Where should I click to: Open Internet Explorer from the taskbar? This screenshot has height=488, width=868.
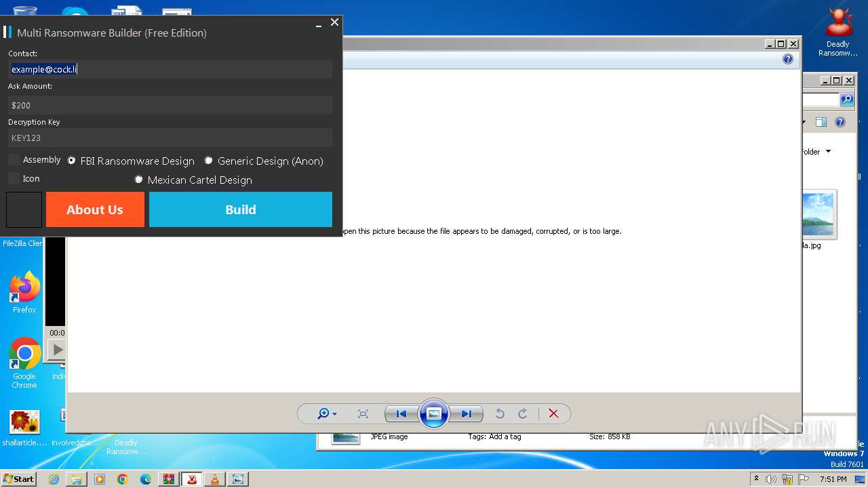[54, 479]
